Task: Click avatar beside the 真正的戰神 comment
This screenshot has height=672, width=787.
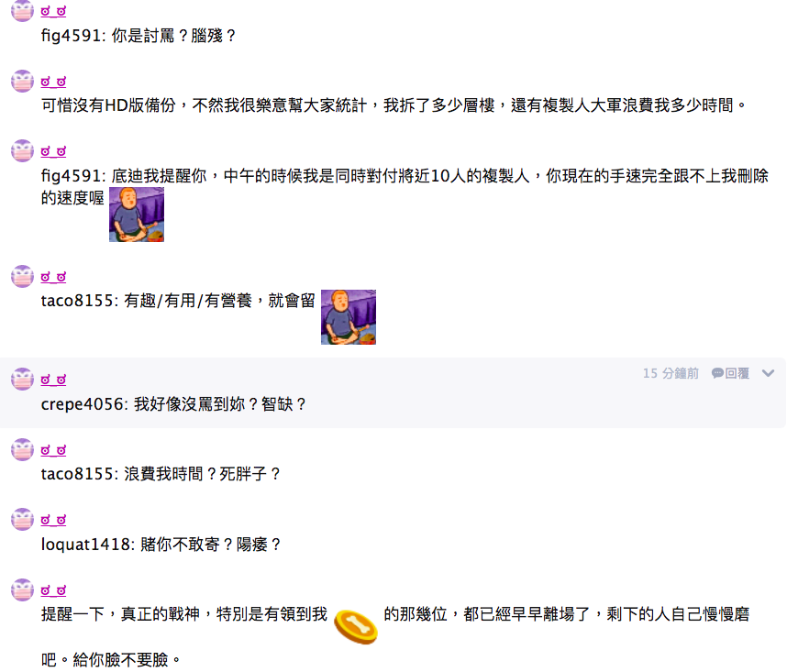Action: pos(22,589)
